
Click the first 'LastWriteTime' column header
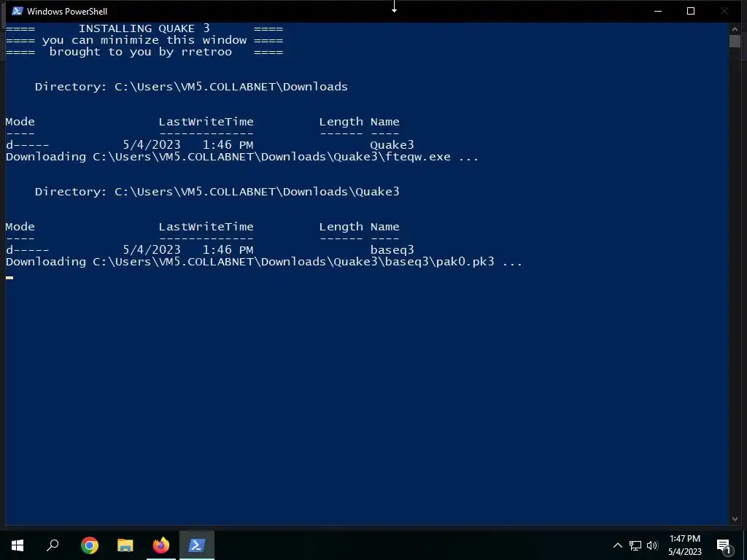[x=206, y=122]
